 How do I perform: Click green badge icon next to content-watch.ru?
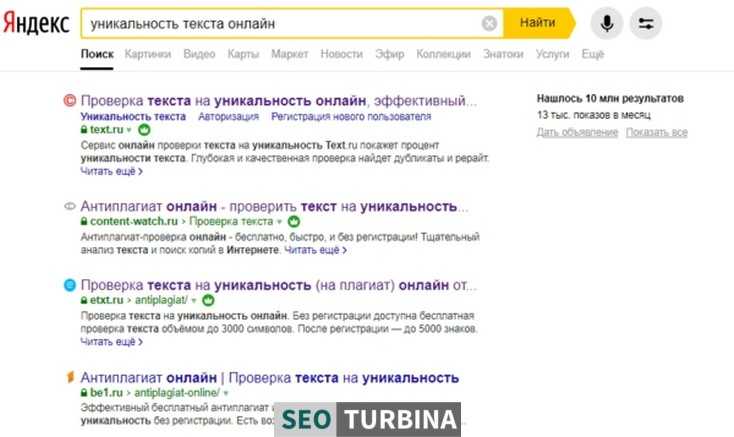coord(294,221)
